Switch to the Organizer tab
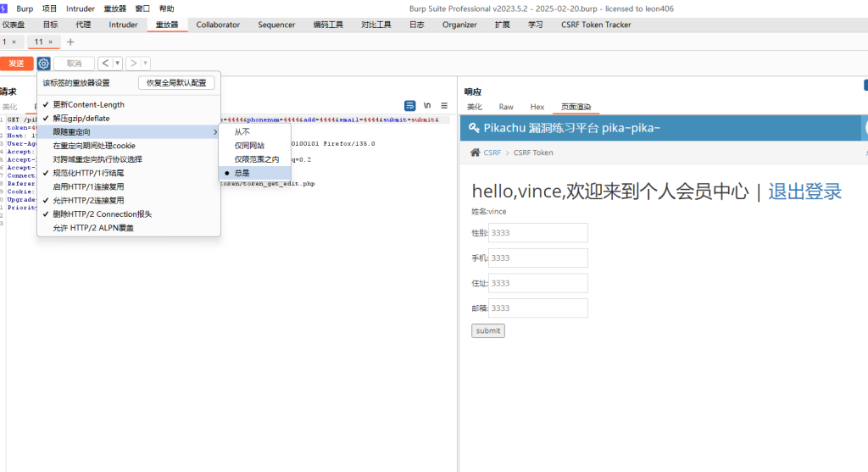Screen dimensions: 868x472 pos(459,25)
